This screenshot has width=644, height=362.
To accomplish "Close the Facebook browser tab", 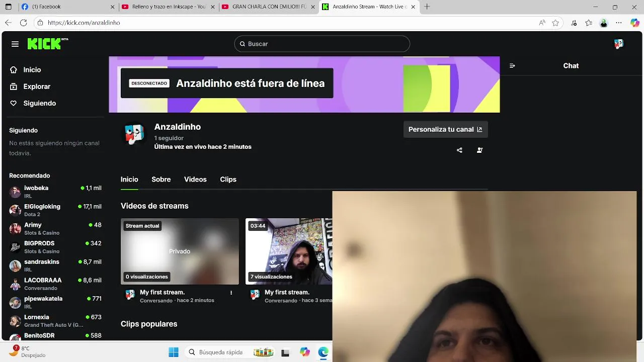I will (112, 7).
